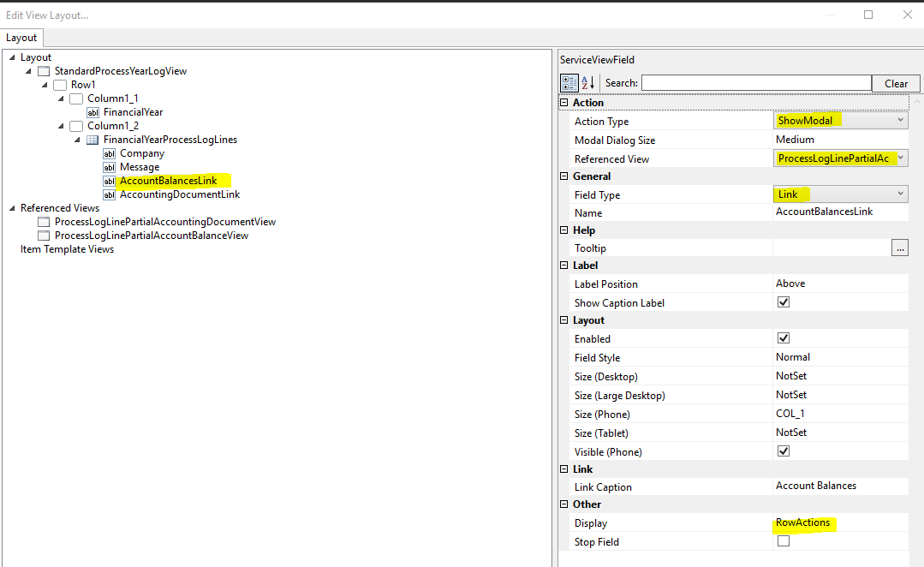The height and width of the screenshot is (567, 924).
Task: Select the Message tree item
Action: click(x=140, y=167)
